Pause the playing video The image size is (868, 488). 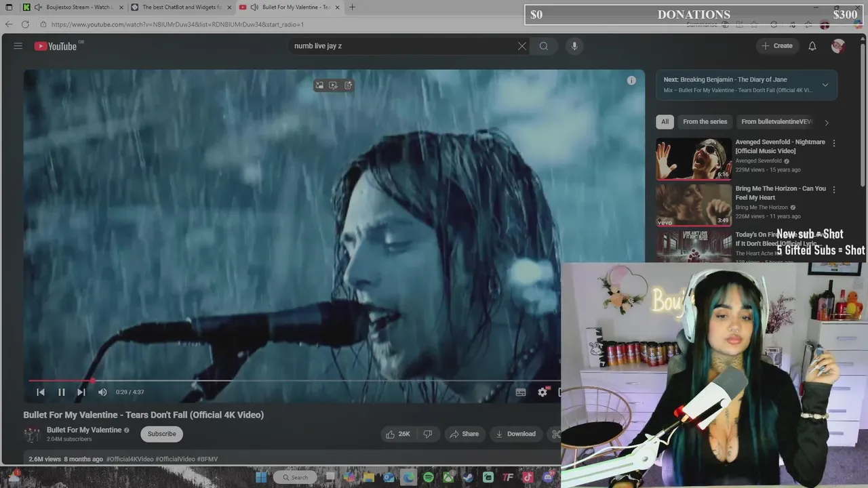(x=62, y=392)
